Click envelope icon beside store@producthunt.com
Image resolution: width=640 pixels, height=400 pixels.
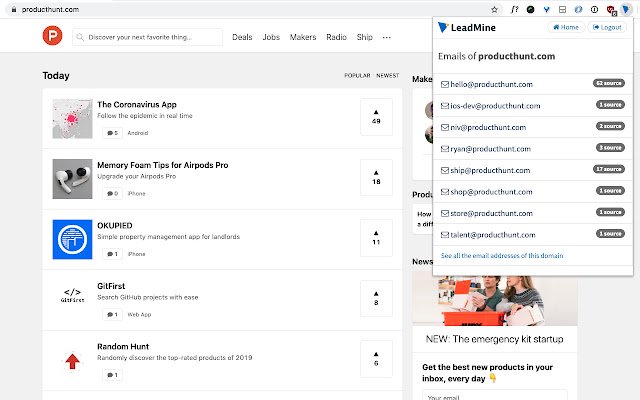pos(444,213)
